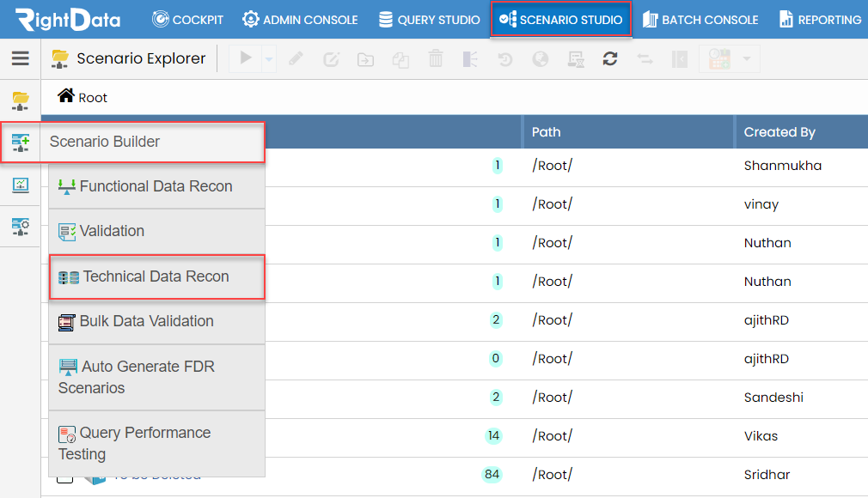The height and width of the screenshot is (498, 868).
Task: Click the sidebar settings gear icon
Action: pos(21,227)
